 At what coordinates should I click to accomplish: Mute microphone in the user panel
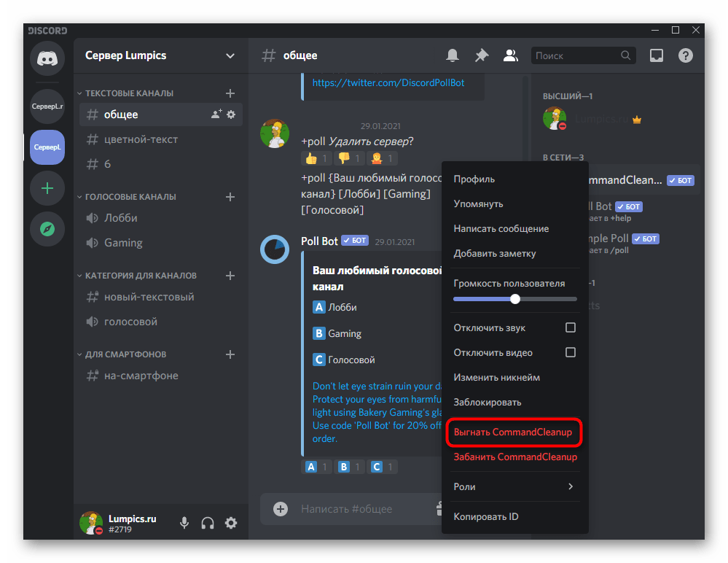185,523
